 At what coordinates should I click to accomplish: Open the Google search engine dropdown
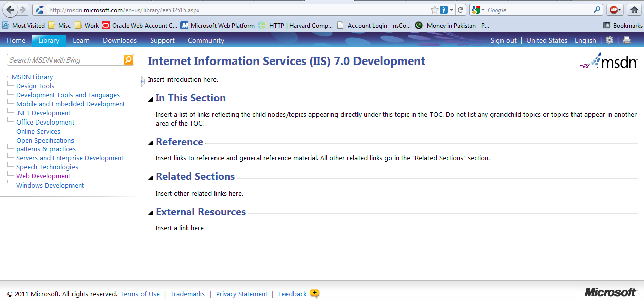(478, 10)
